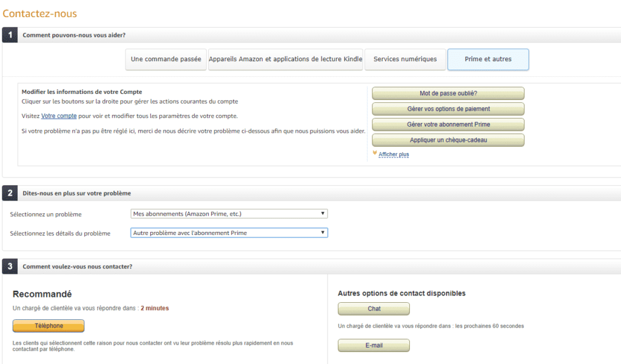Open the 'Sélectionnez les détails du problème' dropdown
Image resolution: width=621 pixels, height=364 pixels.
229,233
